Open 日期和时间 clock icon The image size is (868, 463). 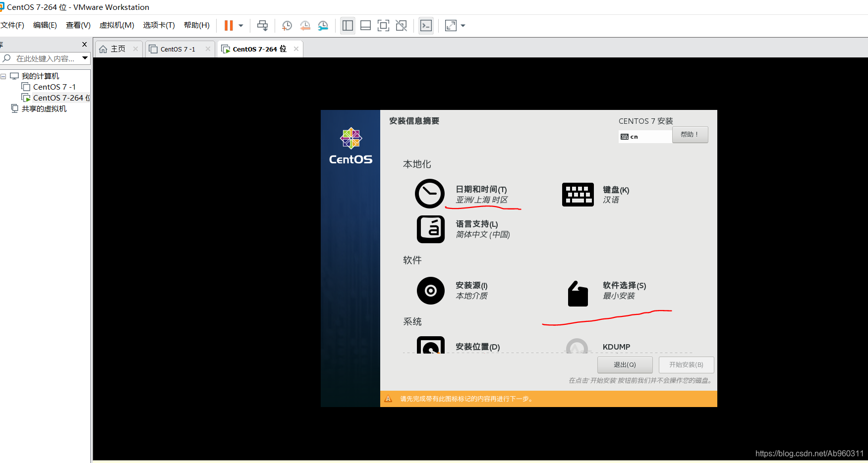[x=430, y=194]
